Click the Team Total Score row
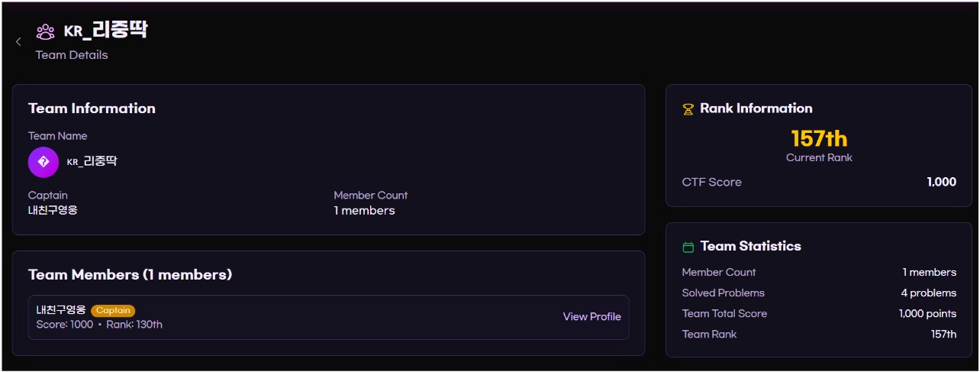This screenshot has height=372, width=980. (x=818, y=313)
